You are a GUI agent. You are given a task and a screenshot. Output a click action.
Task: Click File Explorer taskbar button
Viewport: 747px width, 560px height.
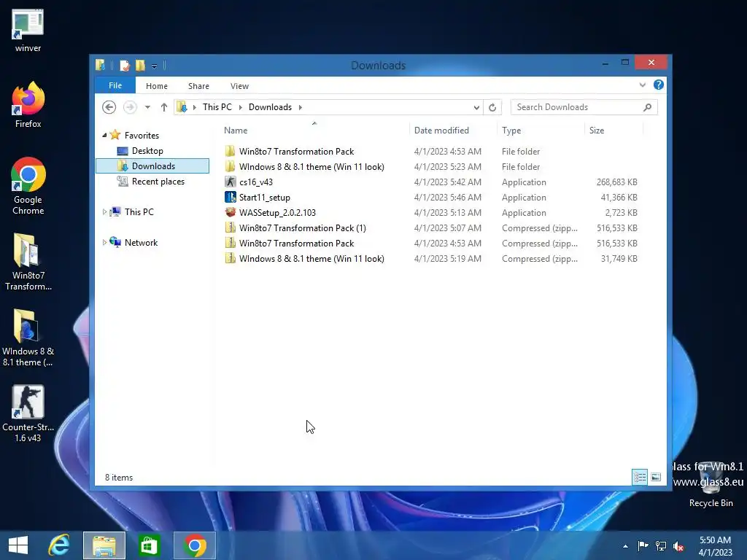104,545
